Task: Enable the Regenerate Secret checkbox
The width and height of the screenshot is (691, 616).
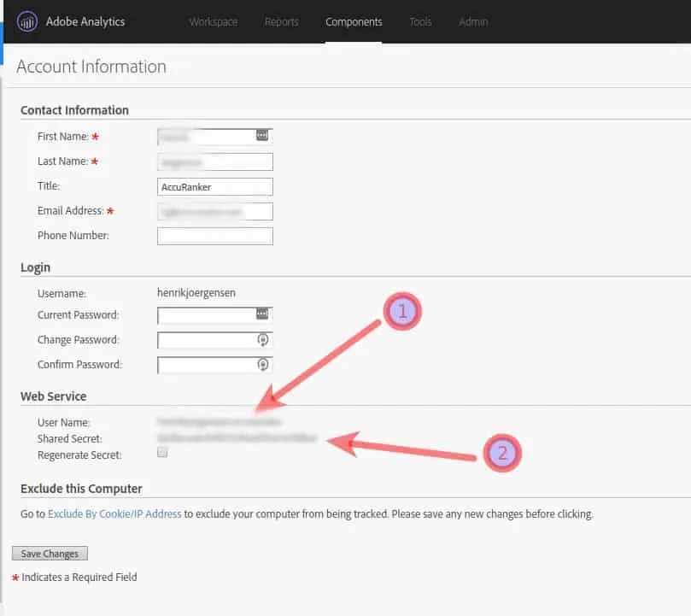Action: 161,451
